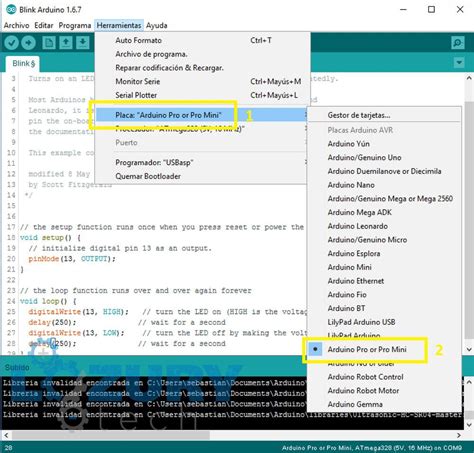
Task: Click the board status text at the bottom
Action: [x=372, y=448]
